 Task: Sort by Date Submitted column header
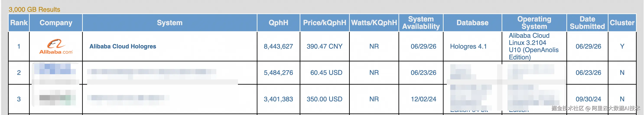click(587, 23)
